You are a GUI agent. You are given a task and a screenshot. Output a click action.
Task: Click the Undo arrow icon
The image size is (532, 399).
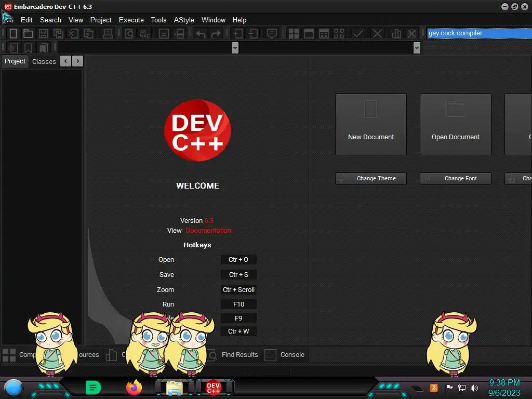pyautogui.click(x=201, y=34)
